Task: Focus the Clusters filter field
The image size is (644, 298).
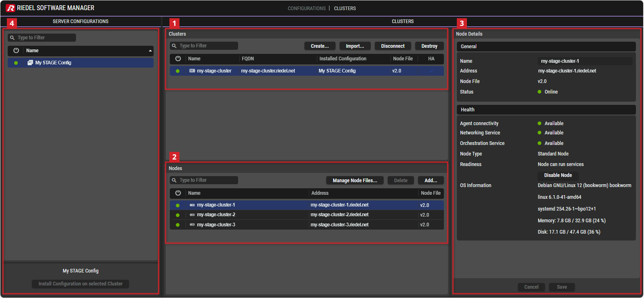Action: (x=204, y=46)
